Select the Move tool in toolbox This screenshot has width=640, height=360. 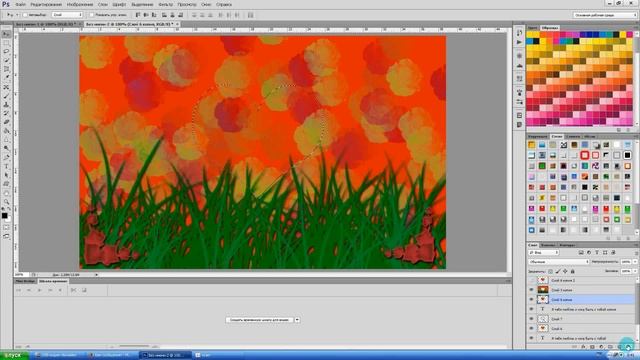tap(6, 34)
